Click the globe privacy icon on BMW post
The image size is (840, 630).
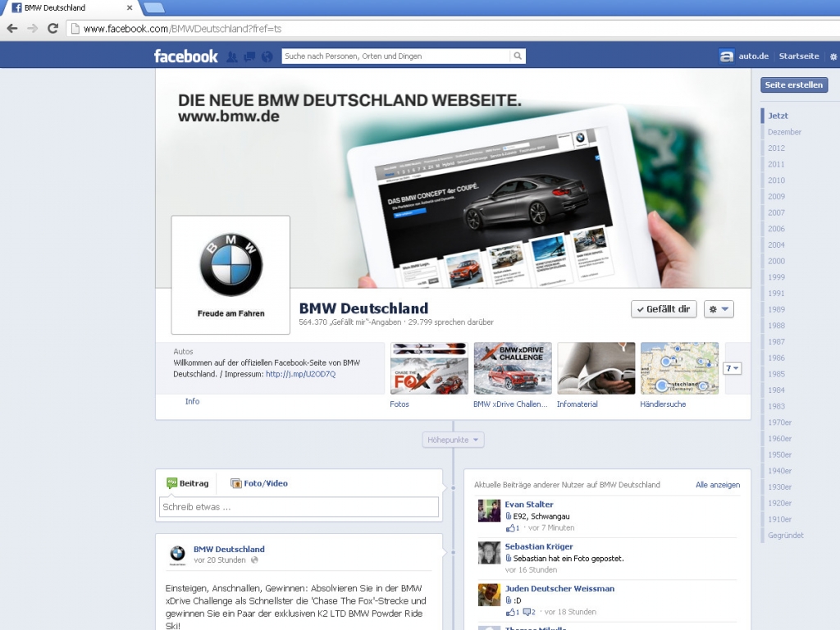254,559
